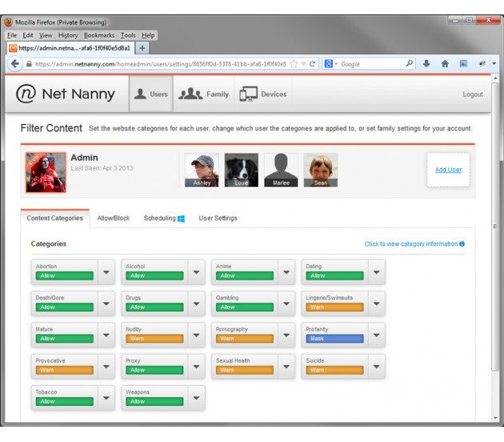Image resolution: width=504 pixels, height=442 pixels.
Task: Bookmark this page with the star icon
Action: (294, 64)
